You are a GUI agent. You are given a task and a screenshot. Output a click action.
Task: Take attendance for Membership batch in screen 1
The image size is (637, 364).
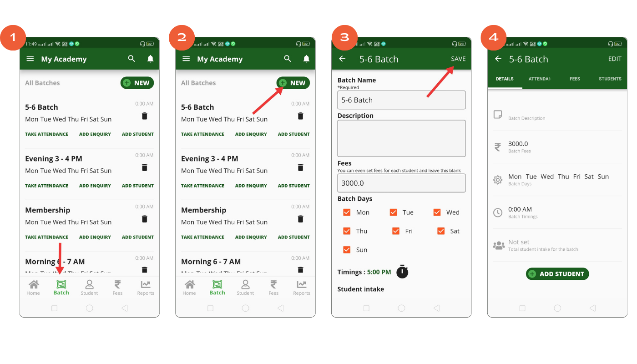pos(46,237)
